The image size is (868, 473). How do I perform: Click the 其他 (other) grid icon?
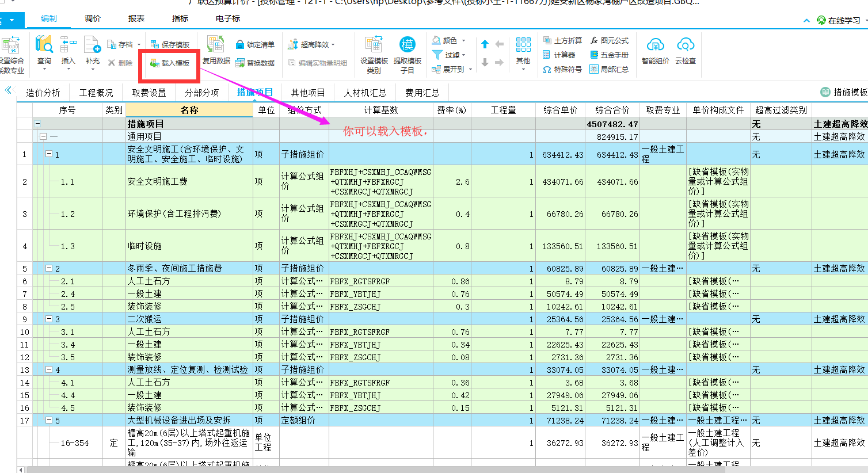(523, 45)
